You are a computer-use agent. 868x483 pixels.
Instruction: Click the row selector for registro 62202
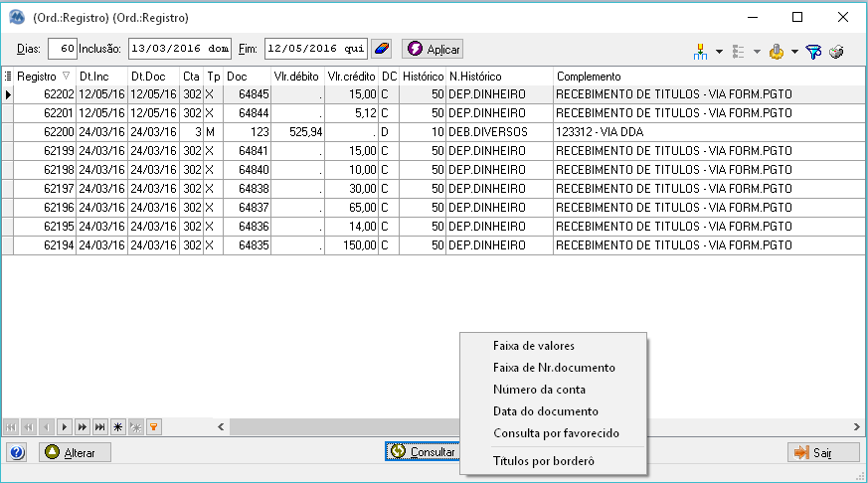tap(8, 94)
